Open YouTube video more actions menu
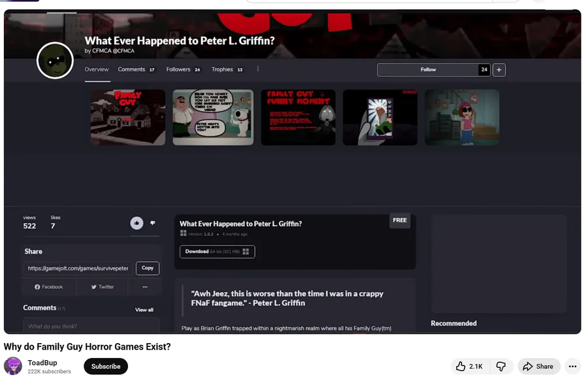The width and height of the screenshot is (588, 381). (x=572, y=367)
